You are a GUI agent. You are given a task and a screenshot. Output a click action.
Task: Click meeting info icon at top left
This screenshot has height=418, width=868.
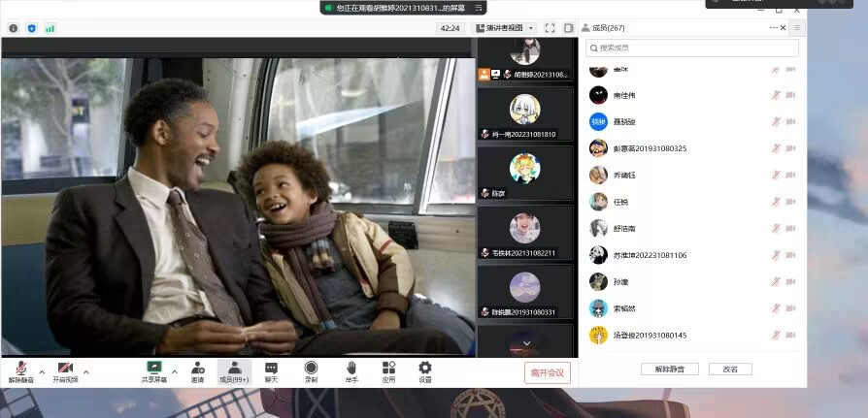(x=14, y=28)
